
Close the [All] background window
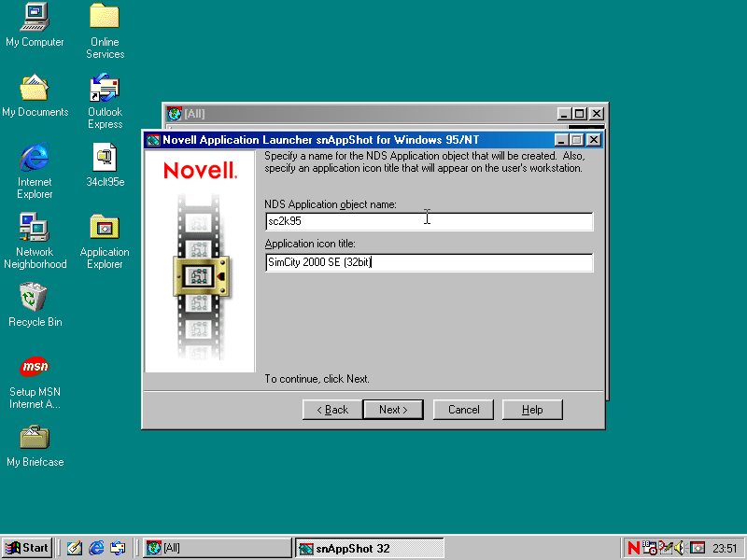pos(597,114)
